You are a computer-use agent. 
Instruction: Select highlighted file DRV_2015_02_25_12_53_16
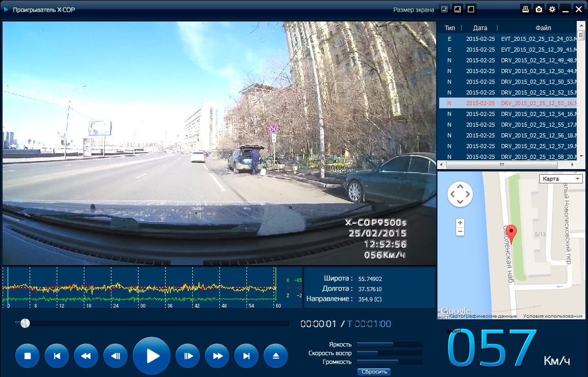pyautogui.click(x=508, y=103)
